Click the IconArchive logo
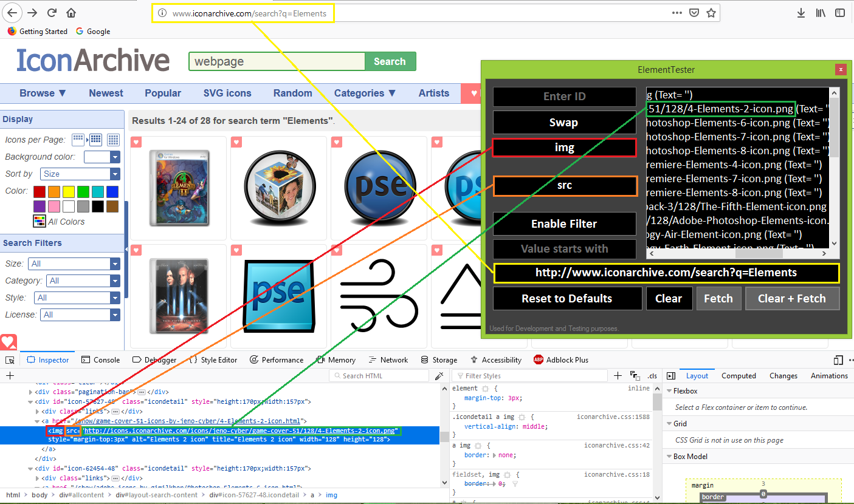The image size is (854, 504). [93, 60]
